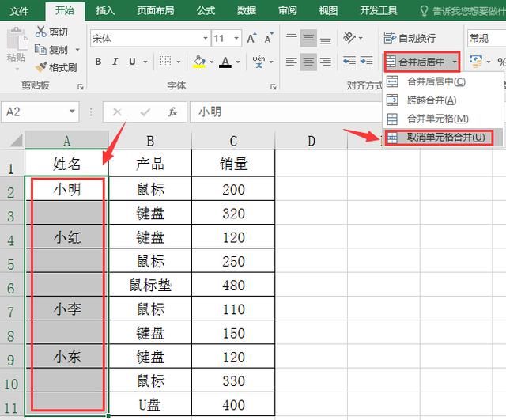Viewport: 506px width, 420px height.
Task: Open Clipboard (剪贴板) dialog launcher
Action: point(81,86)
